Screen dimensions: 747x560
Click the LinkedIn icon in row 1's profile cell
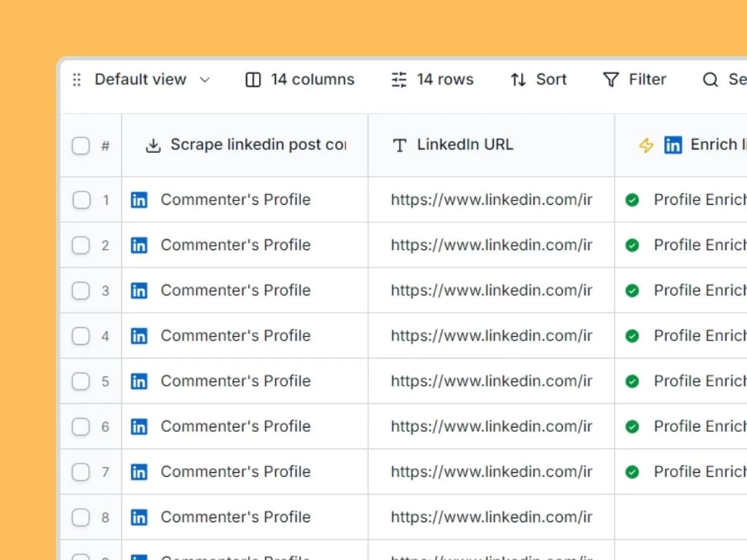(139, 200)
